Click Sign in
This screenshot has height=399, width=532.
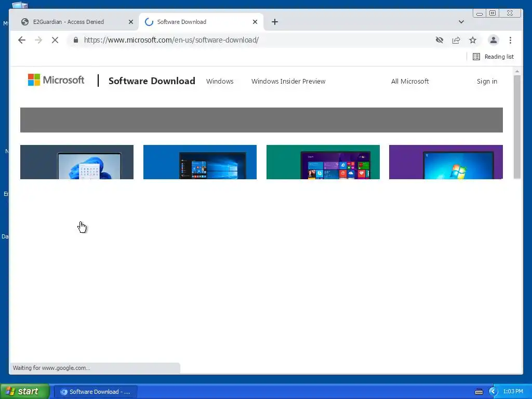point(487,82)
